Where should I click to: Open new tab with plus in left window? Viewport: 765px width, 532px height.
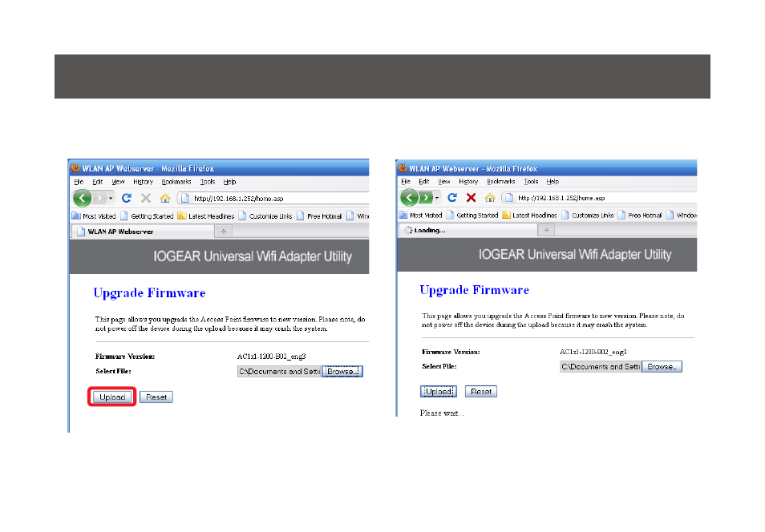coord(224,232)
